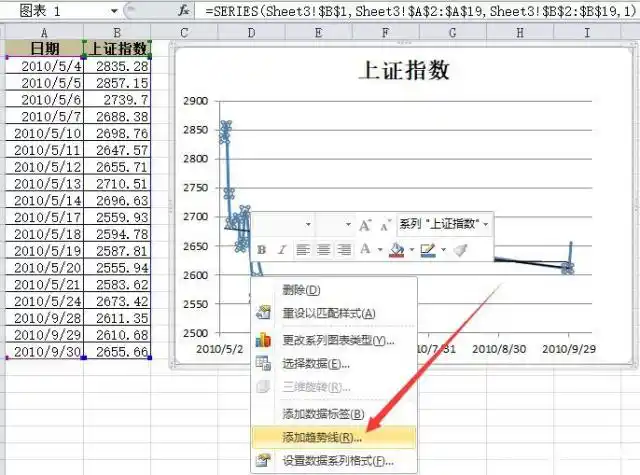Click the 2010/9/29 horizontal axis label
640x475 pixels.
pos(569,349)
